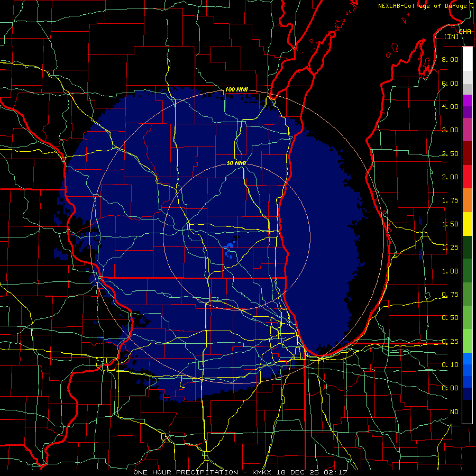Click the 0.10 legend value
The height and width of the screenshot is (476, 476).
(450, 365)
